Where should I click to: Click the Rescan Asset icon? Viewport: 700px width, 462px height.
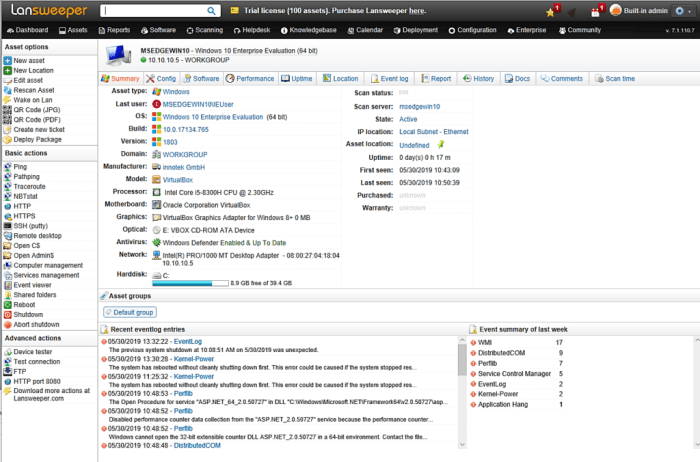tap(8, 90)
